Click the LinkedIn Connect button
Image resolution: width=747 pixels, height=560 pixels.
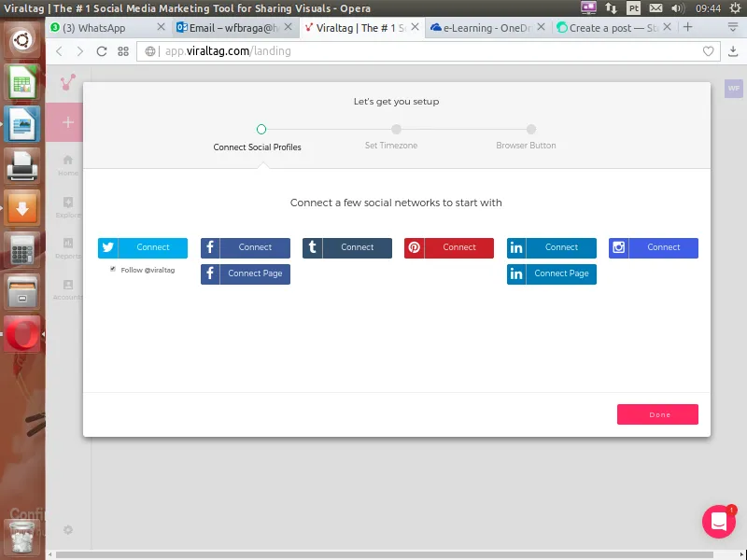pos(552,247)
